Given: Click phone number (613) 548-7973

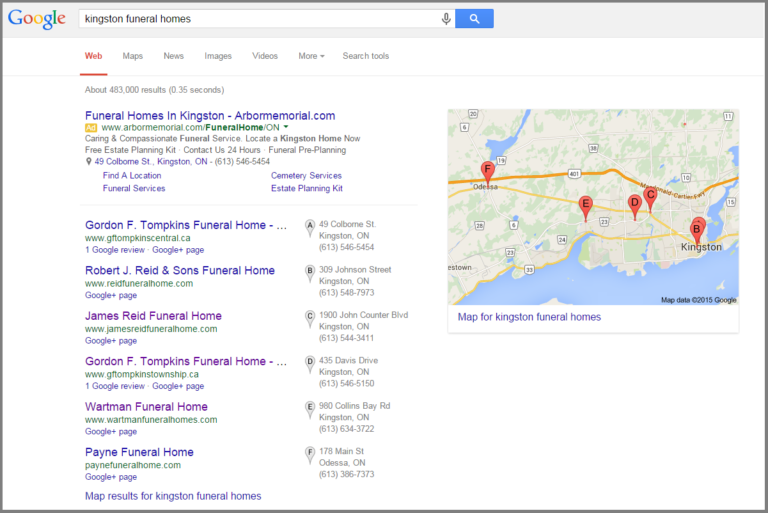Looking at the screenshot, I should click(346, 293).
